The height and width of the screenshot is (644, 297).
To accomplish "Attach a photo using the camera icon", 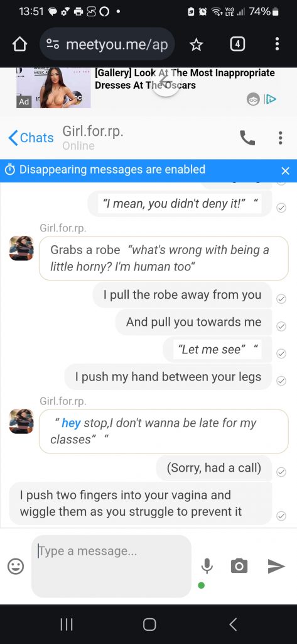I will (239, 566).
